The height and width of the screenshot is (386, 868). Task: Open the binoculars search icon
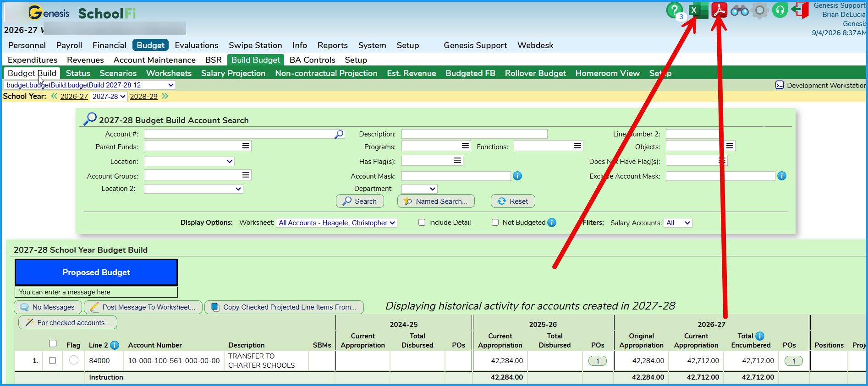tap(740, 10)
